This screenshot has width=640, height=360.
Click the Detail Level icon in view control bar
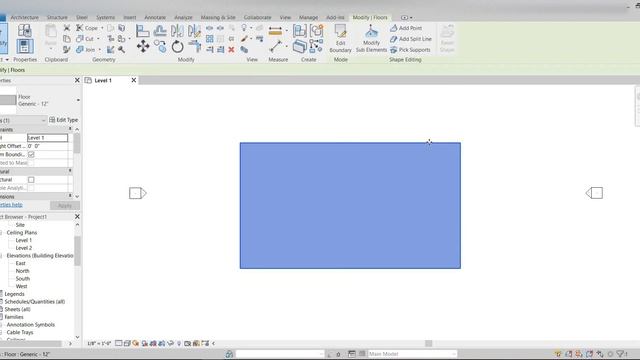[118, 343]
